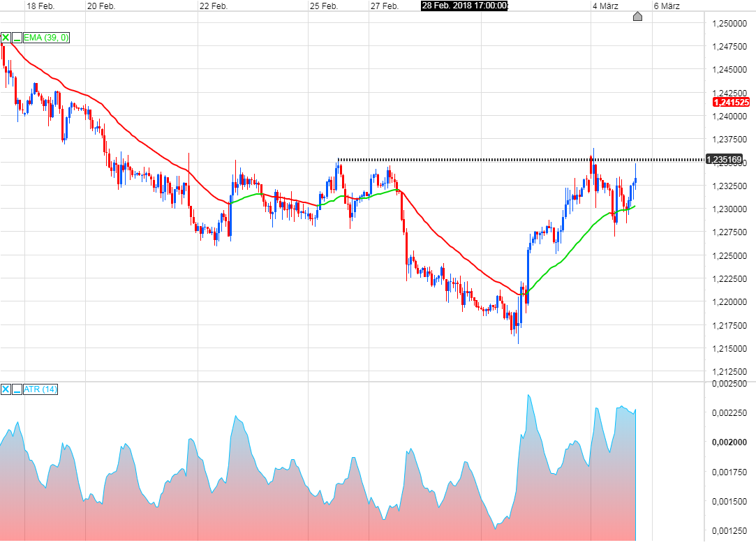Click the chart scroll-to-end arrow marker
The height and width of the screenshot is (545, 756).
[637, 17]
